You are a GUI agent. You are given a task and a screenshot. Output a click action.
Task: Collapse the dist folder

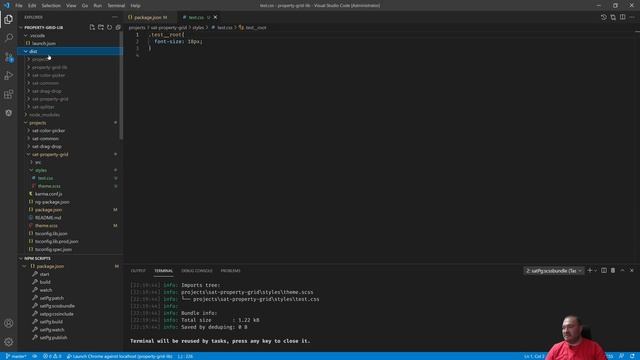(x=33, y=51)
